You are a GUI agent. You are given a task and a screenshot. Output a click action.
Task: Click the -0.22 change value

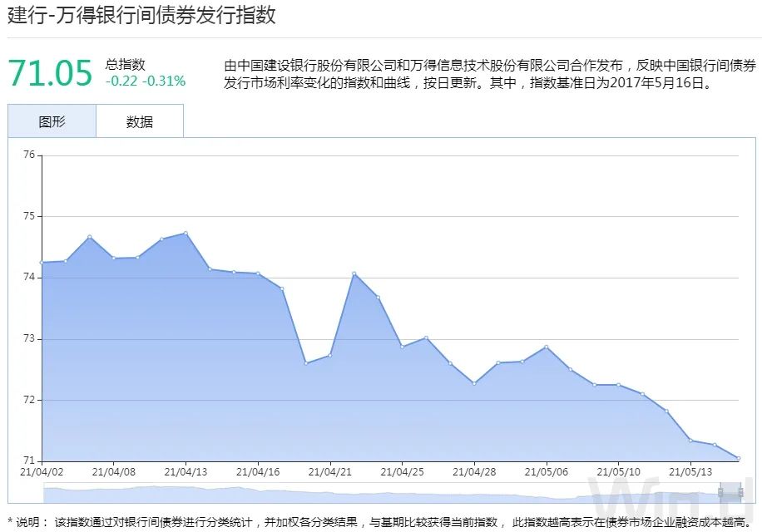click(121, 81)
